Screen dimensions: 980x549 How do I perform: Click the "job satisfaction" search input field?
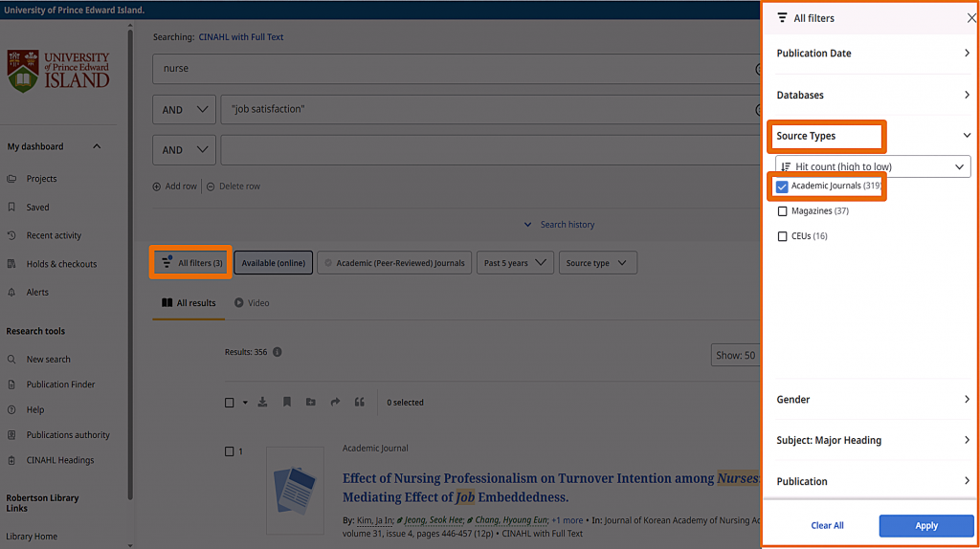pyautogui.click(x=479, y=109)
